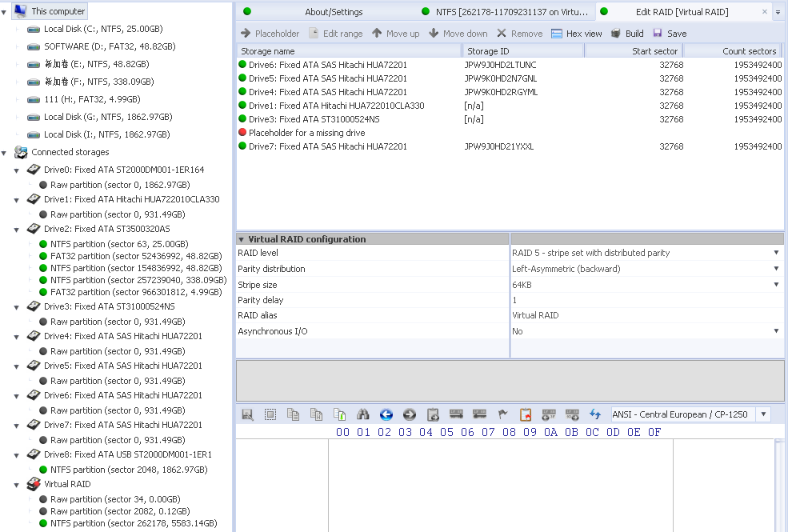Close the Edit RAID tab
The height and width of the screenshot is (532, 788).
(764, 11)
